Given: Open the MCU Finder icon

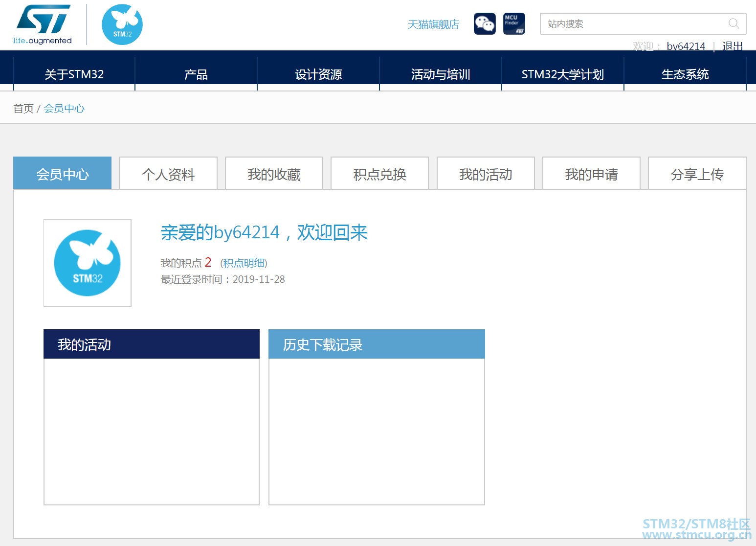Looking at the screenshot, I should [514, 24].
